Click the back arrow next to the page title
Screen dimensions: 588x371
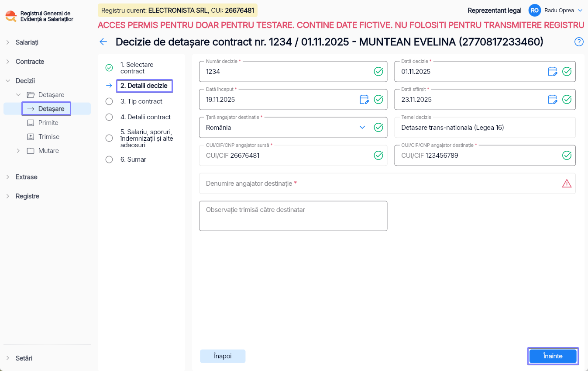103,42
